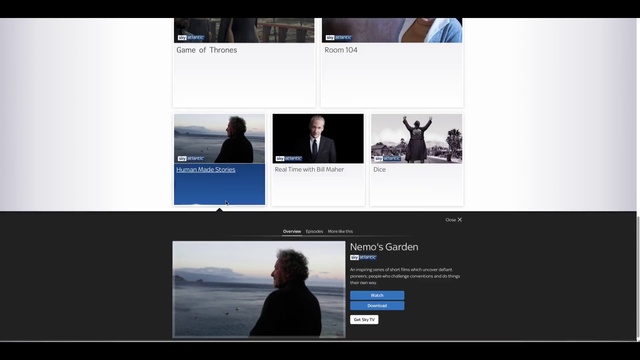Click Sky Atlantic badge on Room 104

338,38
